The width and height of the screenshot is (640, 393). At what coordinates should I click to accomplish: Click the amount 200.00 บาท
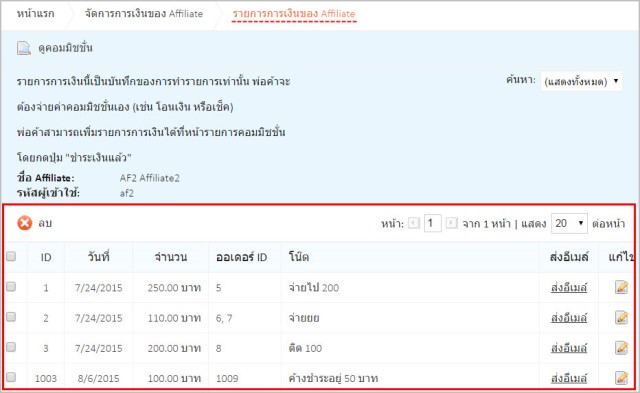[174, 348]
